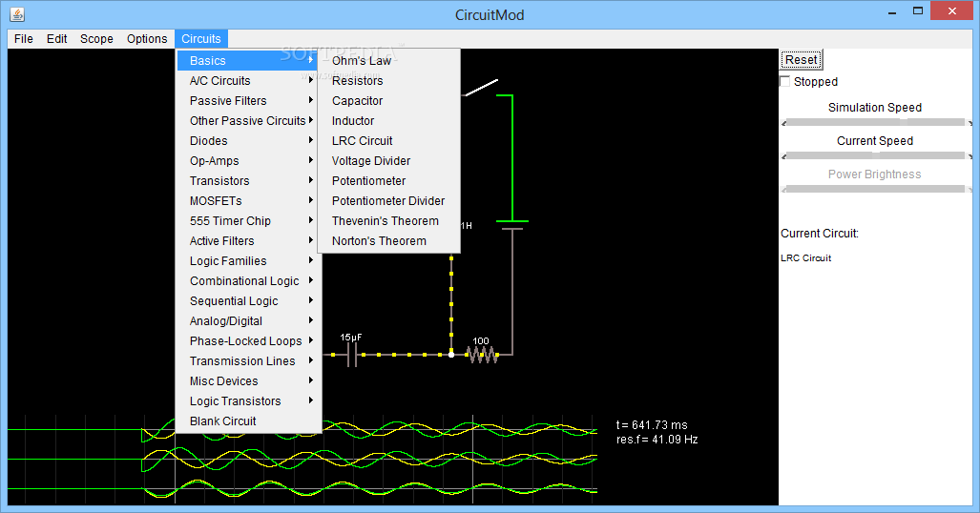The height and width of the screenshot is (513, 980).
Task: Expand the Diodes submenu
Action: [x=248, y=140]
